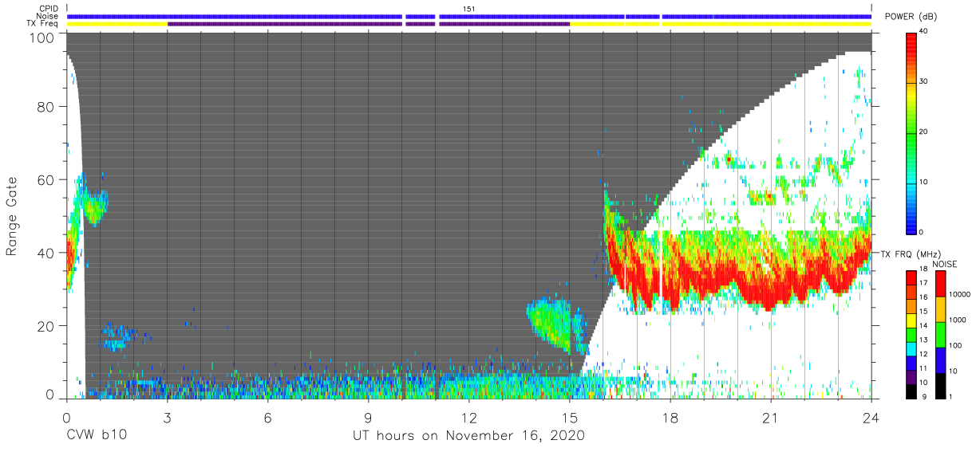This screenshot has width=980, height=452.
Task: Select the Noise bar label
Action: coord(46,16)
